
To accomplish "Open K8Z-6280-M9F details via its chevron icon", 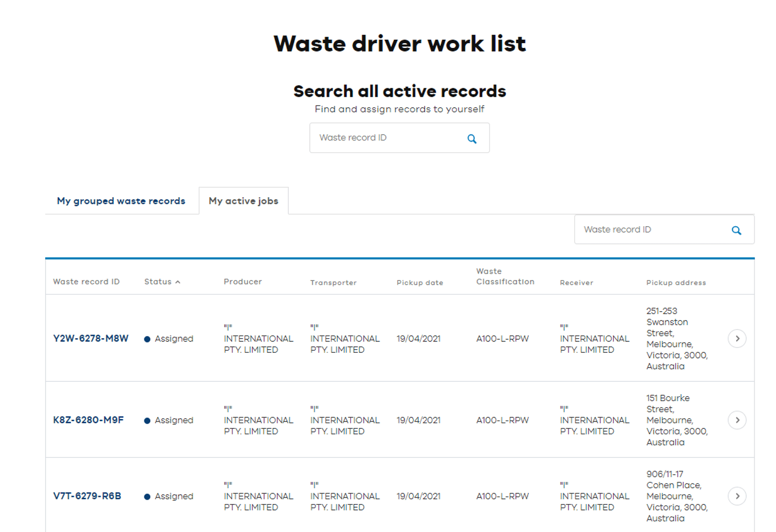I will (737, 420).
